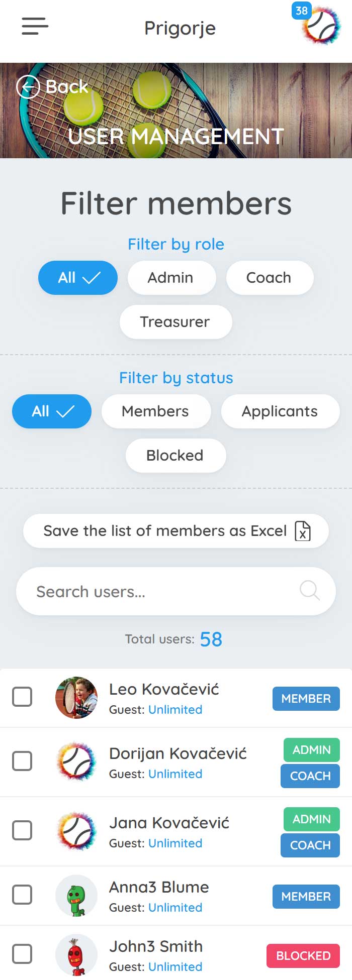Tick the checkbox next to John3 Smith
The image size is (352, 980).
tap(22, 954)
